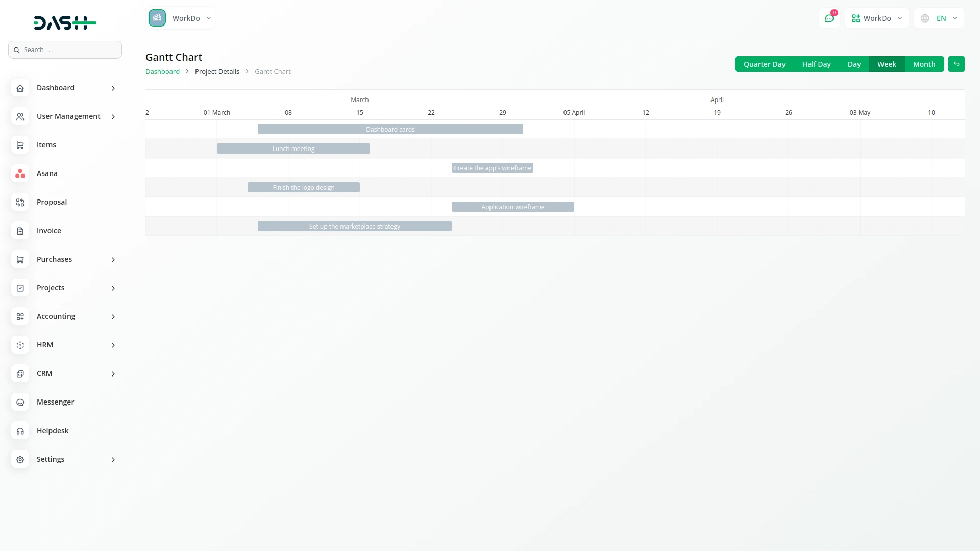Select the Dashboard cards Gantt bar
This screenshot has width=980, height=551.
click(390, 129)
